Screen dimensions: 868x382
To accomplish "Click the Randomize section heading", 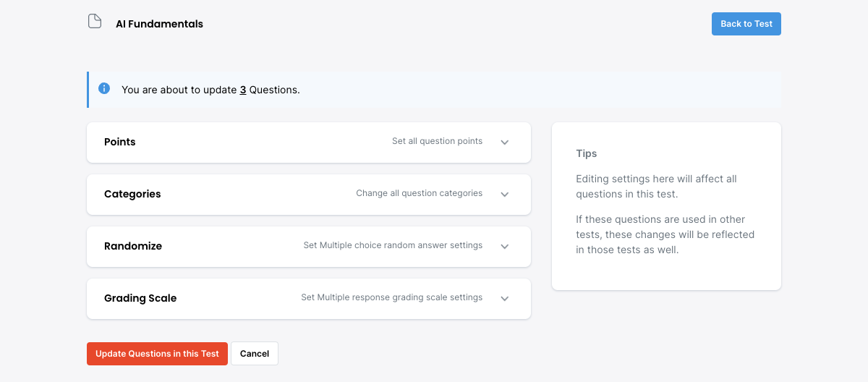I will coord(133,246).
